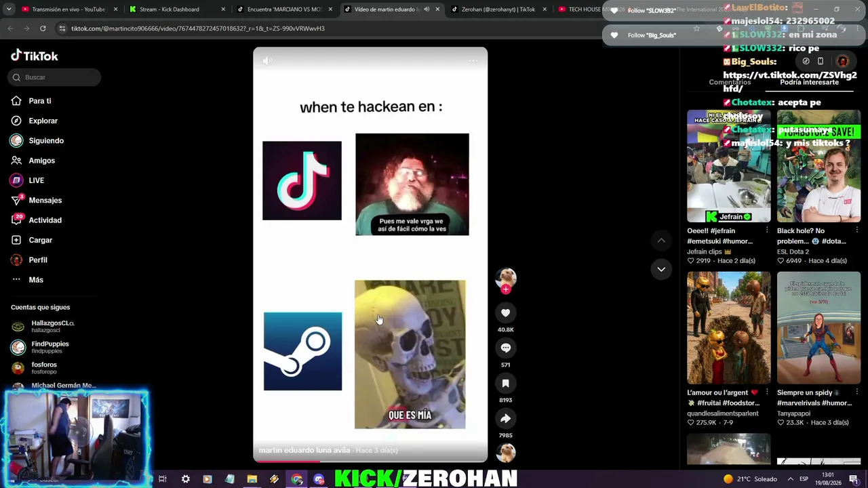The height and width of the screenshot is (488, 868).
Task: Open the quandlesalimentsparlent channel link
Action: coord(723,413)
